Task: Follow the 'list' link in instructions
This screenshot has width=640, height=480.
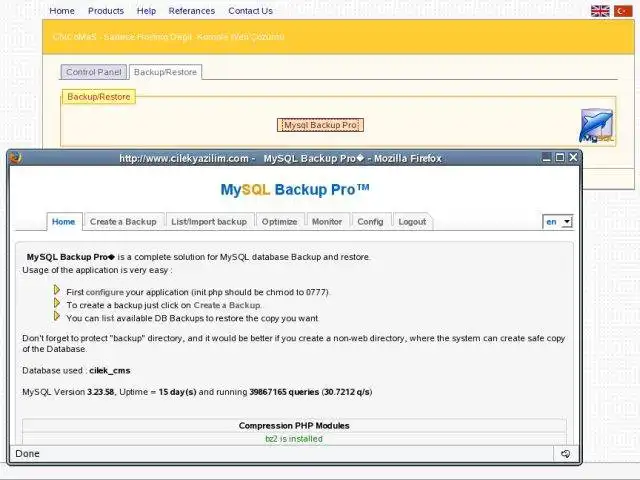Action: tap(108, 318)
